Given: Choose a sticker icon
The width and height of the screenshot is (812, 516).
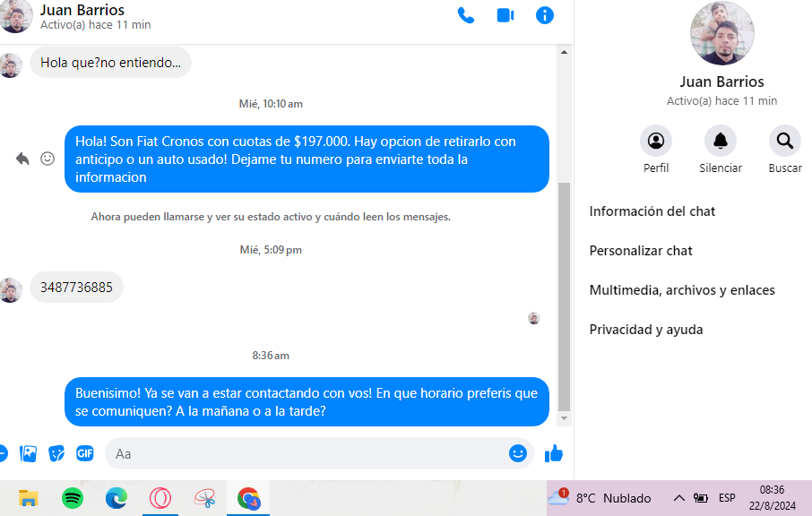Looking at the screenshot, I should (x=56, y=454).
